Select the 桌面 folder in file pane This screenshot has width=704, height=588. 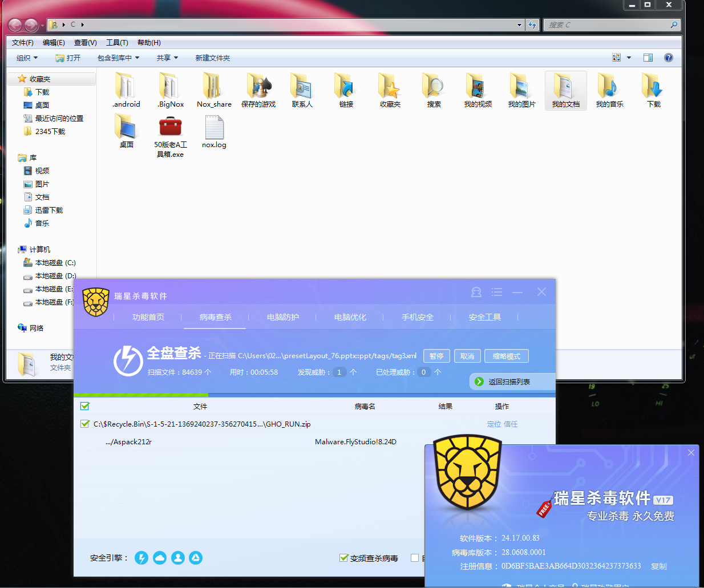pyautogui.click(x=126, y=131)
